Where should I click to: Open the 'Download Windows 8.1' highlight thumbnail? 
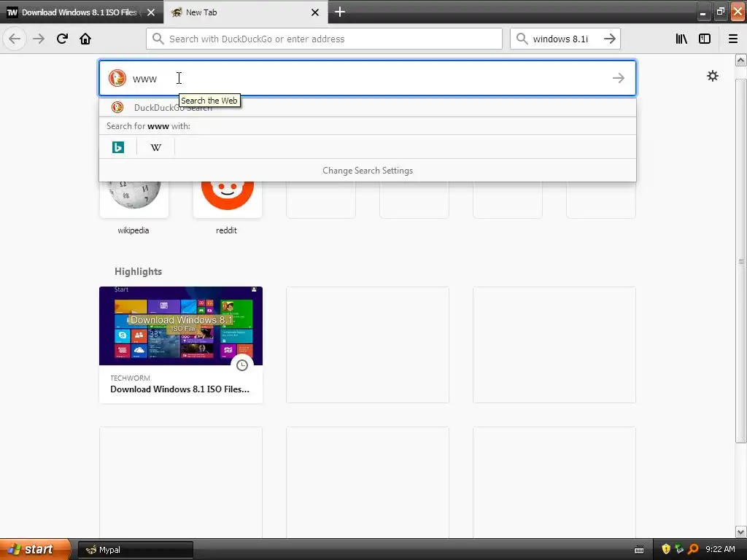tap(181, 326)
